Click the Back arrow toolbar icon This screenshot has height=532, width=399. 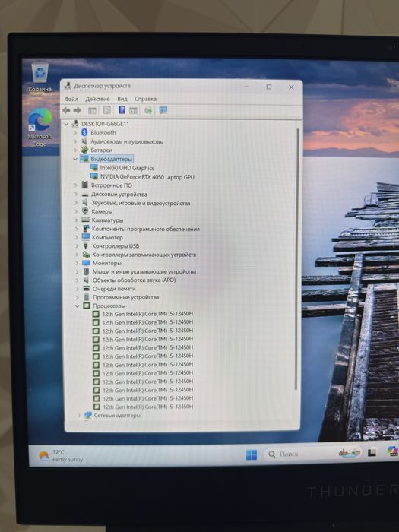67,110
